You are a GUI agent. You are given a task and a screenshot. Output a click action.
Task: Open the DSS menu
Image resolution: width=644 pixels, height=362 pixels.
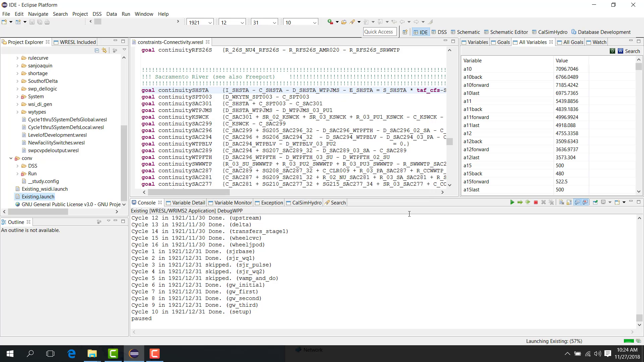pos(97,14)
